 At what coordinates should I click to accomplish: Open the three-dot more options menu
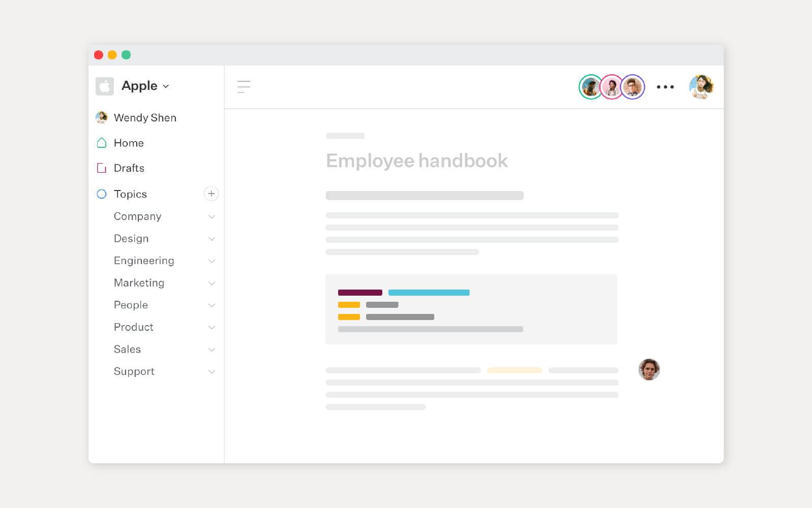(665, 87)
